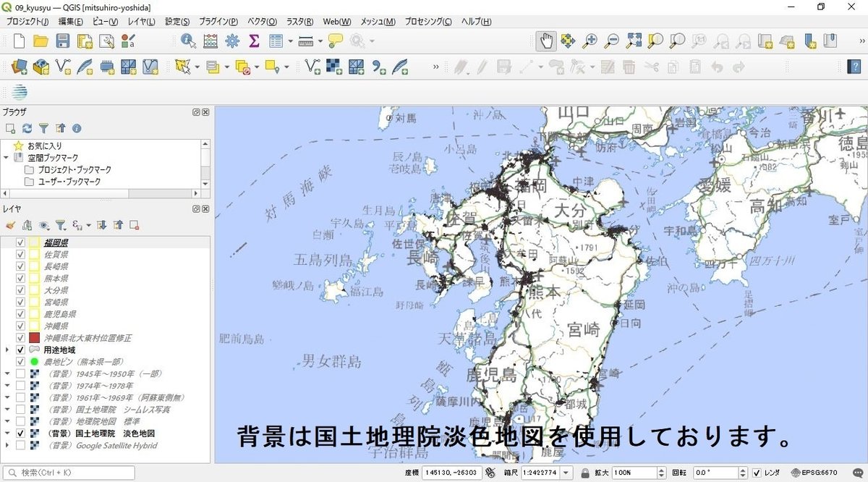Image resolution: width=868 pixels, height=482 pixels.
Task: Open the attribute table icon
Action: (x=276, y=41)
